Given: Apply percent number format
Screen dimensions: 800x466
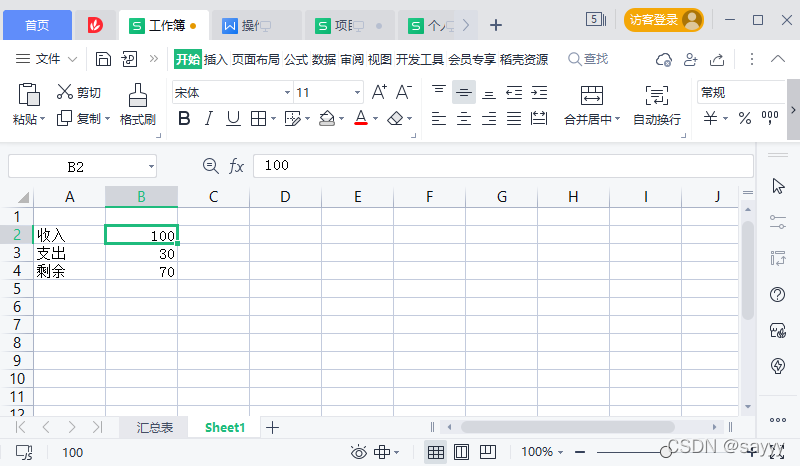Looking at the screenshot, I should tap(744, 118).
